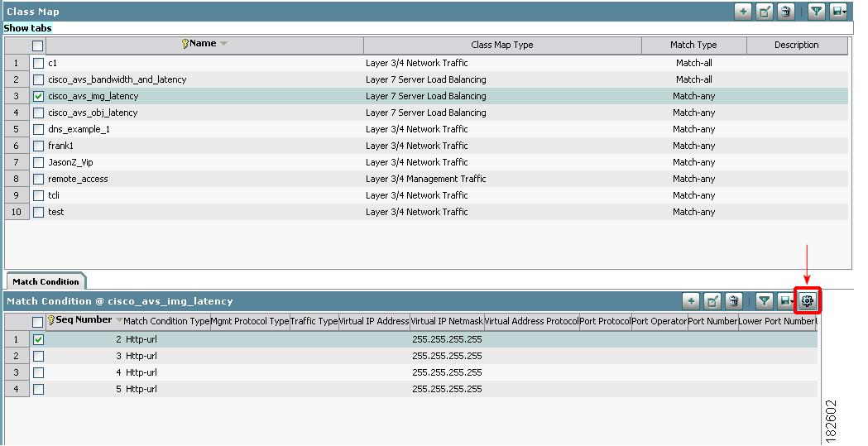868x446 pixels.
Task: Open the Seq Number column sort arrow
Action: click(x=119, y=320)
